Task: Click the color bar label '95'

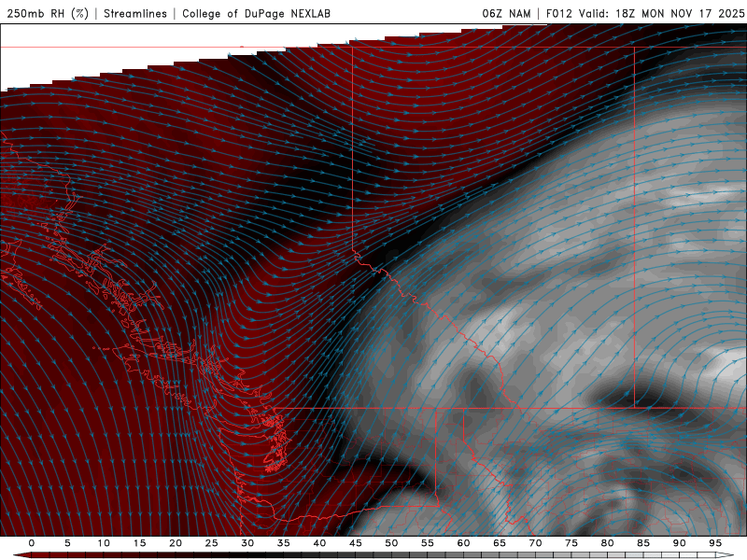Action: [x=715, y=543]
